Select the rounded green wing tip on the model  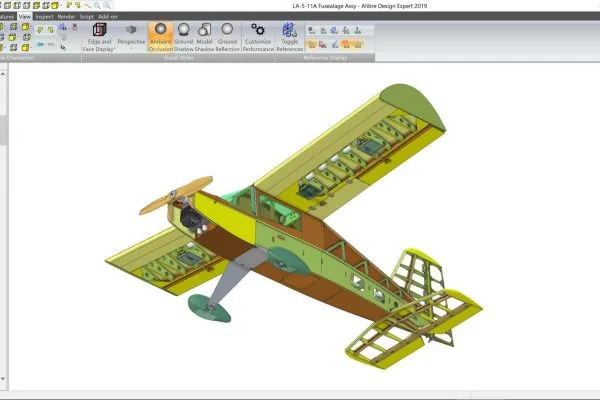pos(413,105)
